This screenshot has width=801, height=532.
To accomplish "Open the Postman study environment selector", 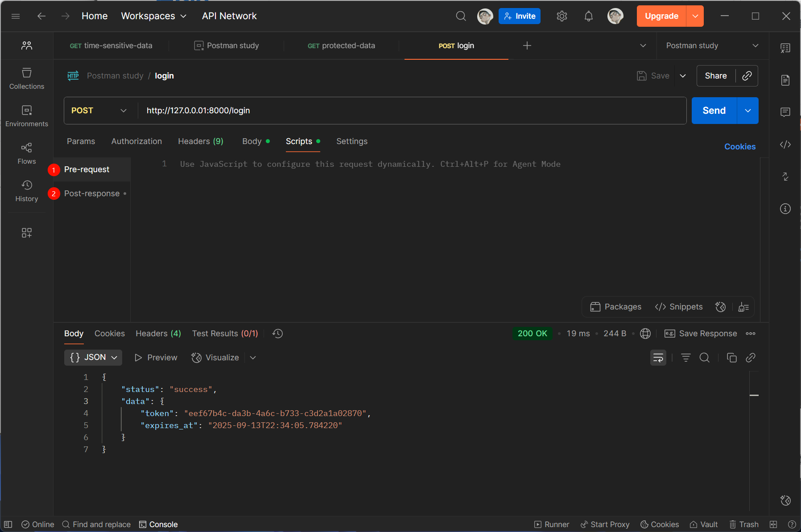I will pos(712,45).
